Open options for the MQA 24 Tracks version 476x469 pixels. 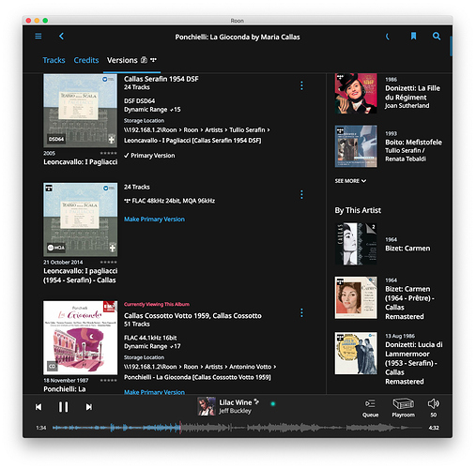click(301, 194)
